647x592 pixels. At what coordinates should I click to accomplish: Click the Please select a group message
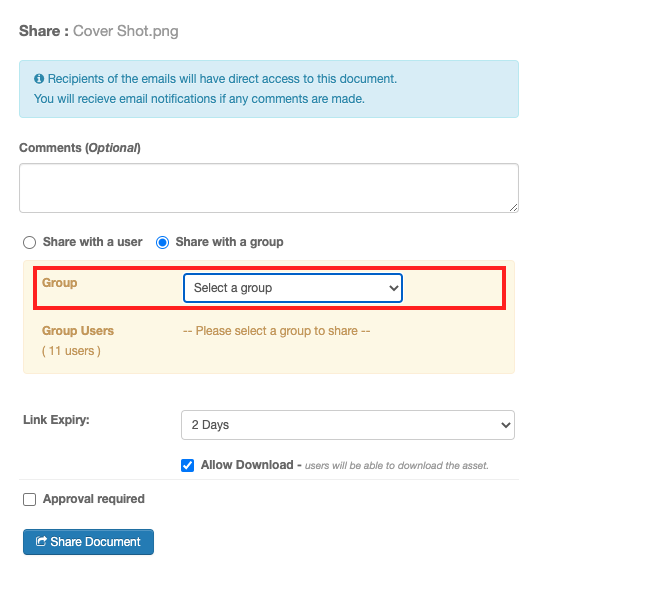[x=276, y=331]
